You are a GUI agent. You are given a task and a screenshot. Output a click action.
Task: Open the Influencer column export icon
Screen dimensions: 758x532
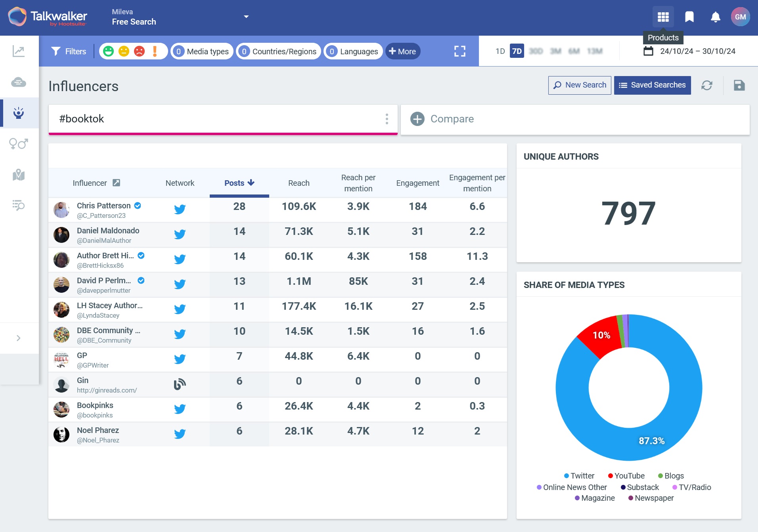pos(116,183)
